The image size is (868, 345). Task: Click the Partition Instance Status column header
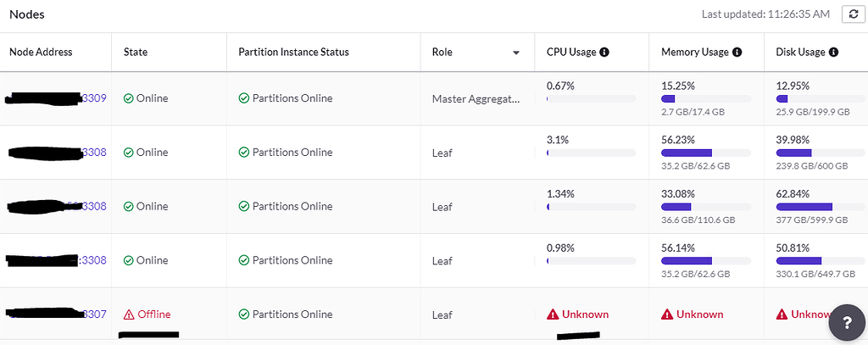[293, 53]
